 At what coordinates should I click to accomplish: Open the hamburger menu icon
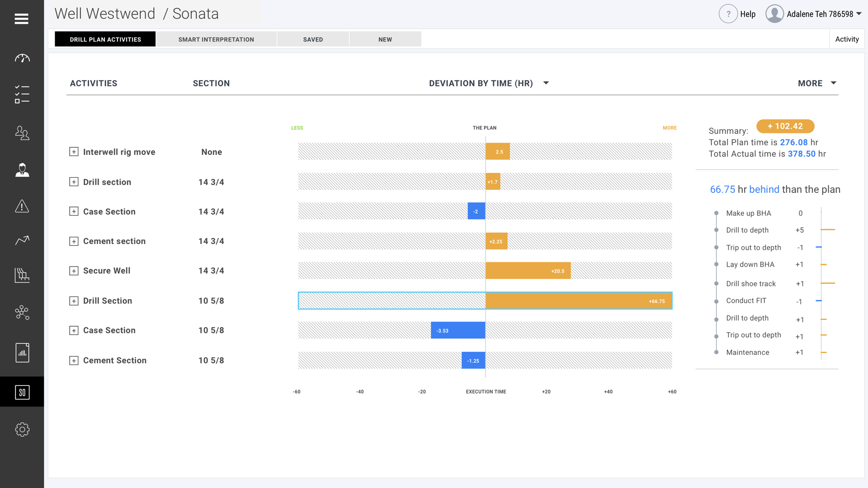coord(21,19)
